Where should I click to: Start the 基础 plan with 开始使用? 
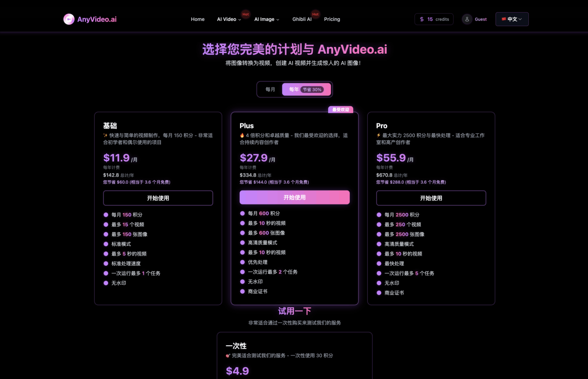(158, 198)
